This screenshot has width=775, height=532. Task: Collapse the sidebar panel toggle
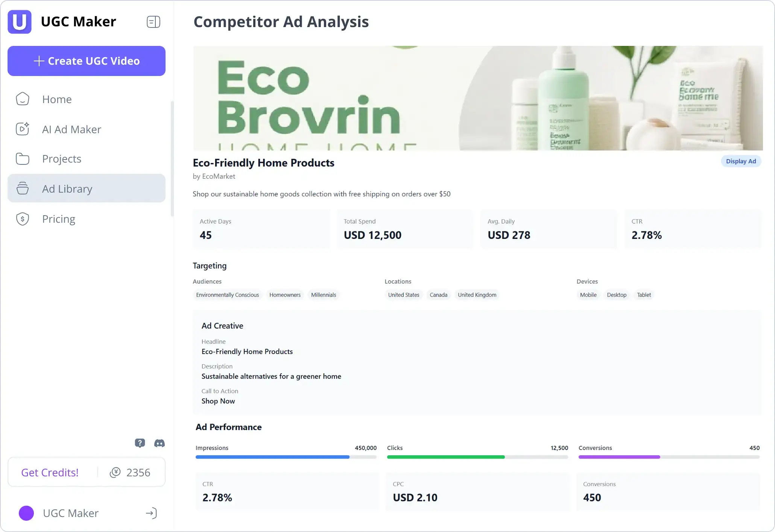pos(153,22)
